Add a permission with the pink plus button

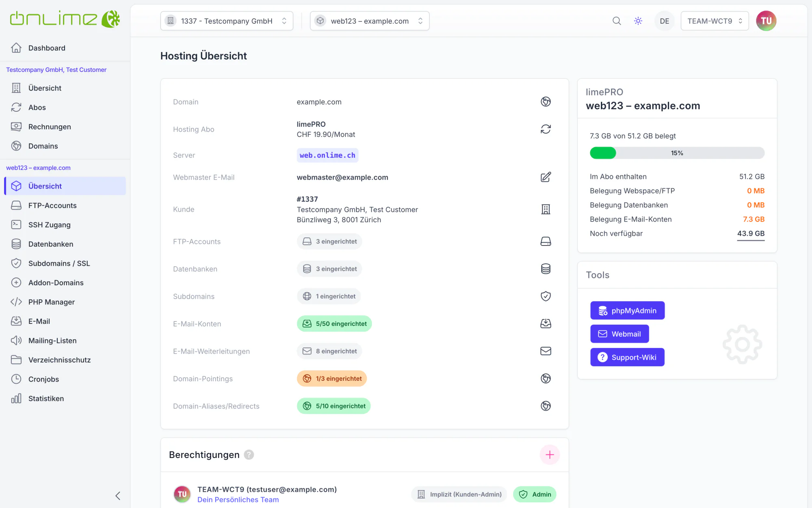(550, 454)
